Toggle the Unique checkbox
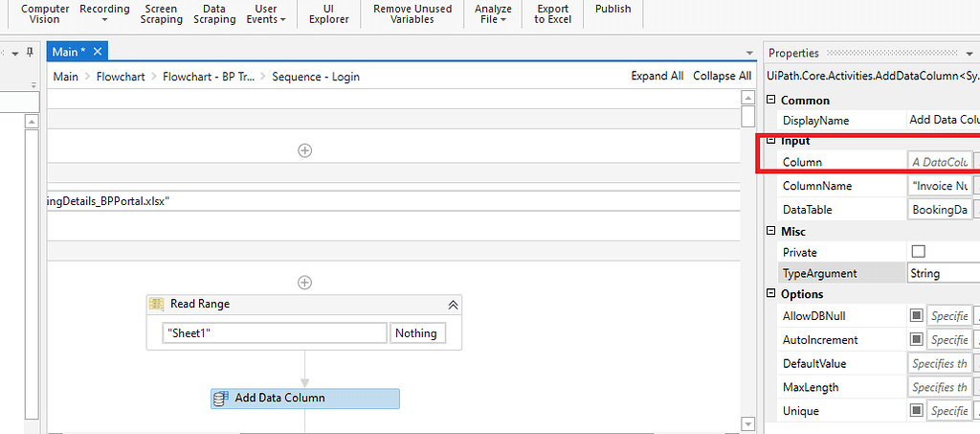 point(916,411)
